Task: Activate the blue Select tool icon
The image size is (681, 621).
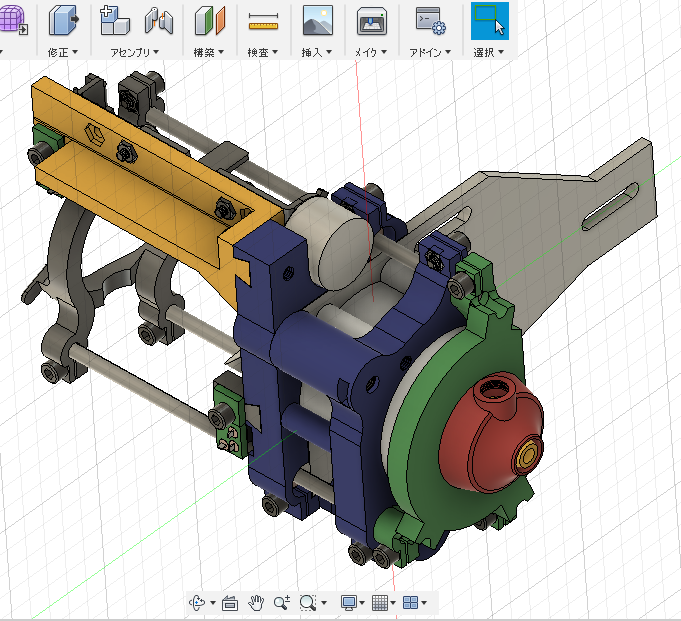Action: pos(490,21)
